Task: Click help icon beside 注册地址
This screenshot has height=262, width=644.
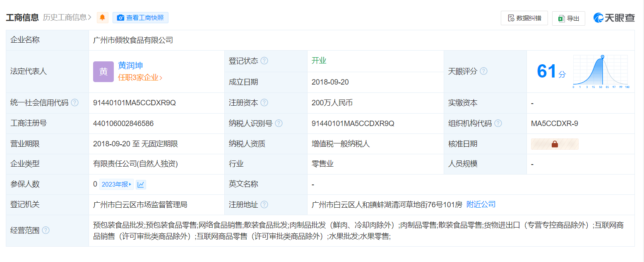Action: pos(264,204)
